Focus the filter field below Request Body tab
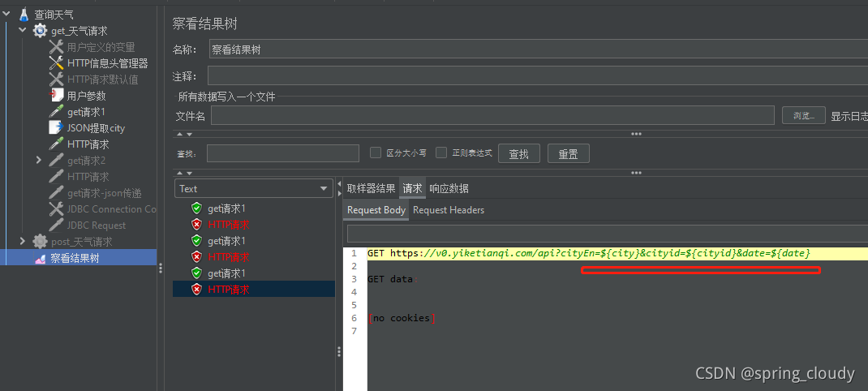The width and height of the screenshot is (868, 391). [x=608, y=233]
